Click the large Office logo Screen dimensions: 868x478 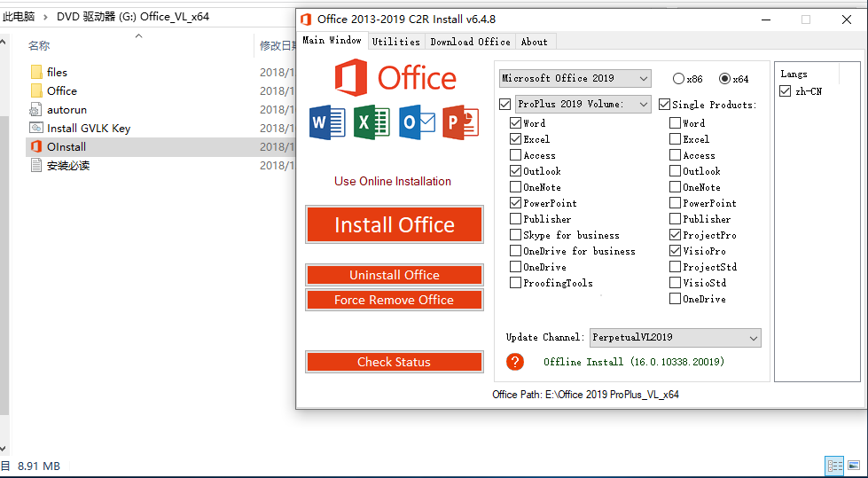point(395,78)
